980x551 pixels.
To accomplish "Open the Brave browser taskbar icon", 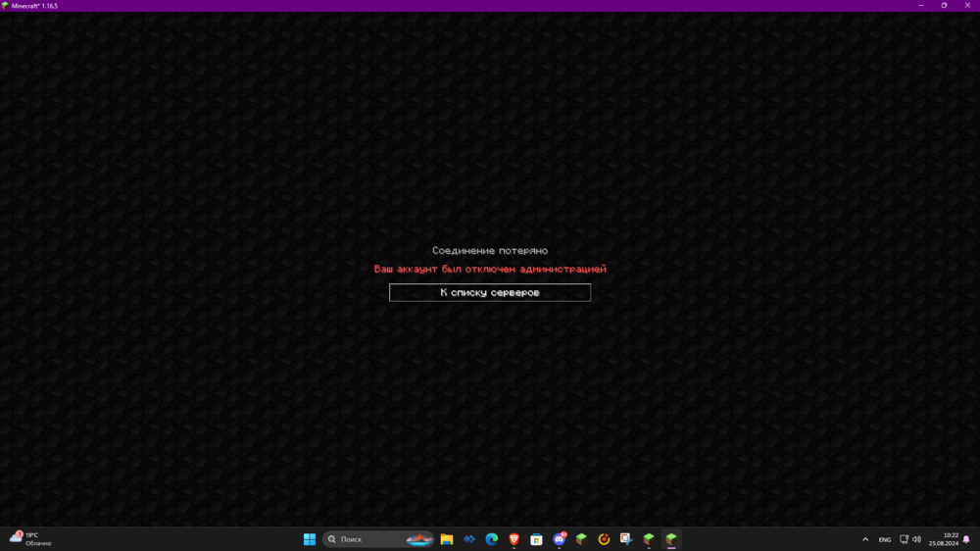I will pos(514,539).
